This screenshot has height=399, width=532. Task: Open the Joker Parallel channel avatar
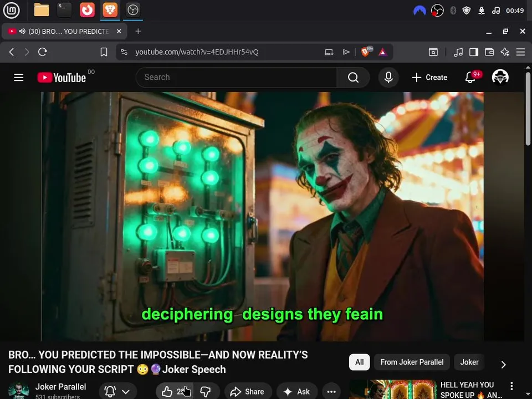pos(19,390)
